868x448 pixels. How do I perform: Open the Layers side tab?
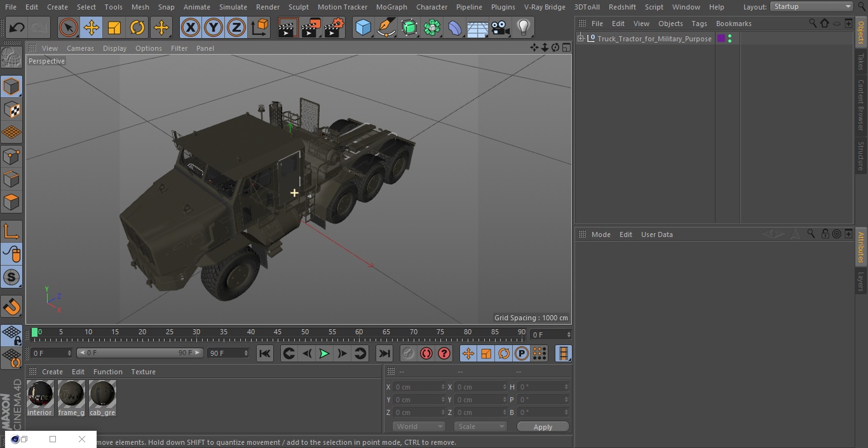[x=861, y=282]
